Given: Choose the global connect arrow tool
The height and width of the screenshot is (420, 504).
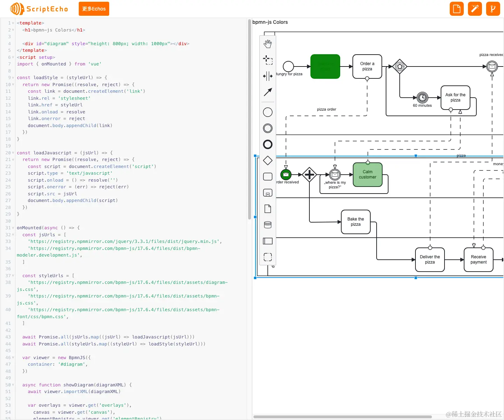Looking at the screenshot, I should (x=268, y=92).
